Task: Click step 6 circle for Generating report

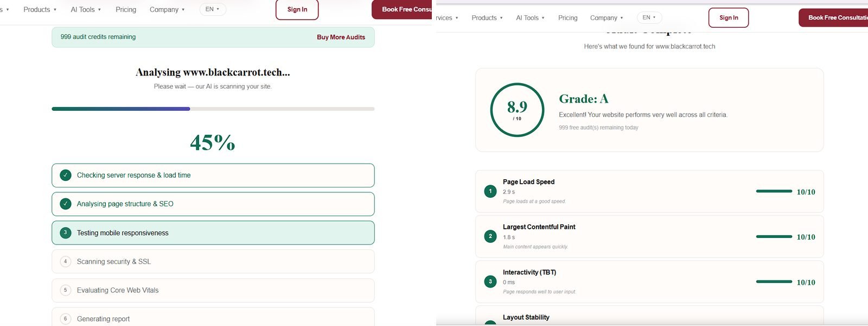Action: pos(66,319)
